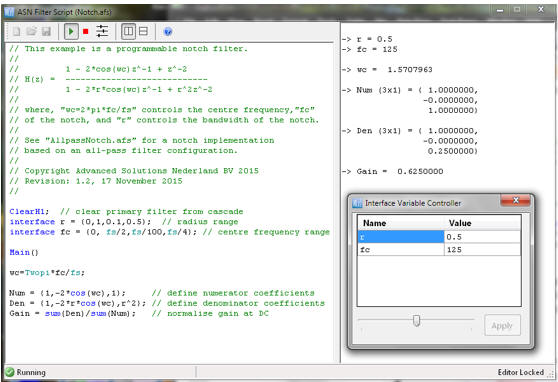Click the Copyright Advanced Solutions Nederland comment
This screenshot has width=558, height=382.
click(134, 171)
